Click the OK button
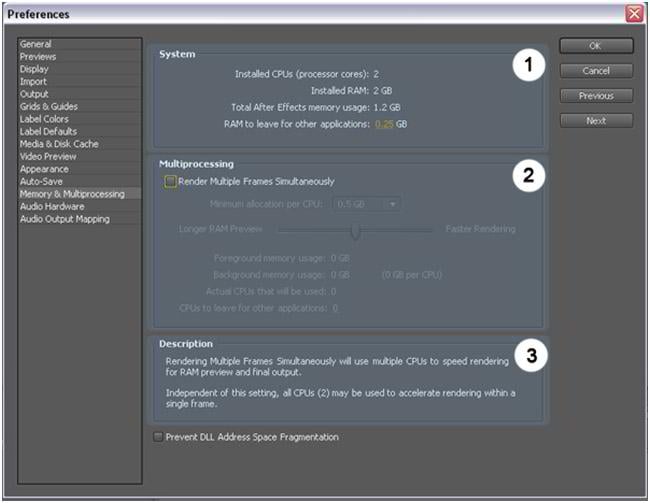 click(595, 46)
